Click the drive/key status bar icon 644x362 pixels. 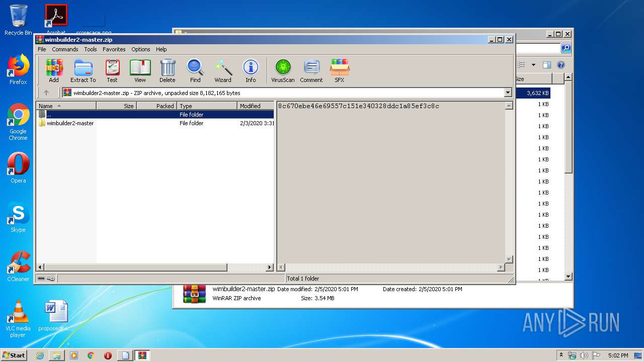pyautogui.click(x=46, y=279)
